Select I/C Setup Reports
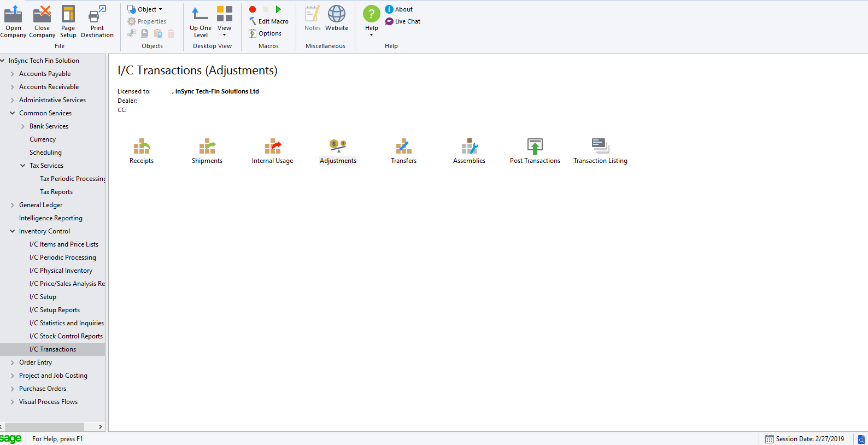 pos(55,310)
